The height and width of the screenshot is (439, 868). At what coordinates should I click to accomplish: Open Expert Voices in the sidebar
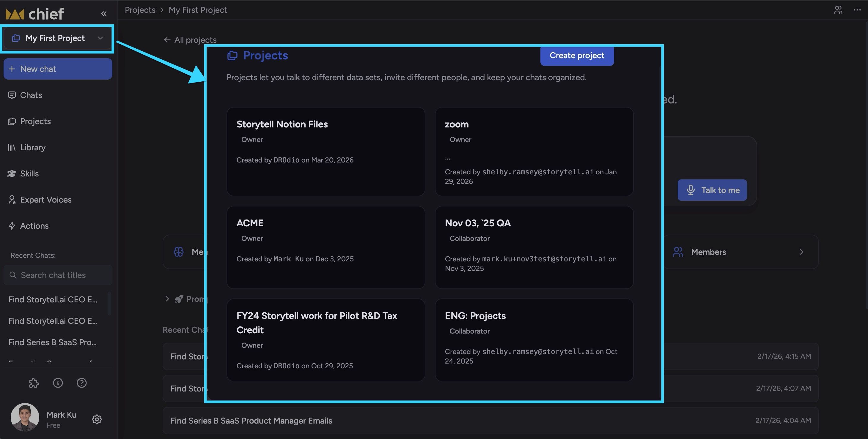pyautogui.click(x=45, y=200)
